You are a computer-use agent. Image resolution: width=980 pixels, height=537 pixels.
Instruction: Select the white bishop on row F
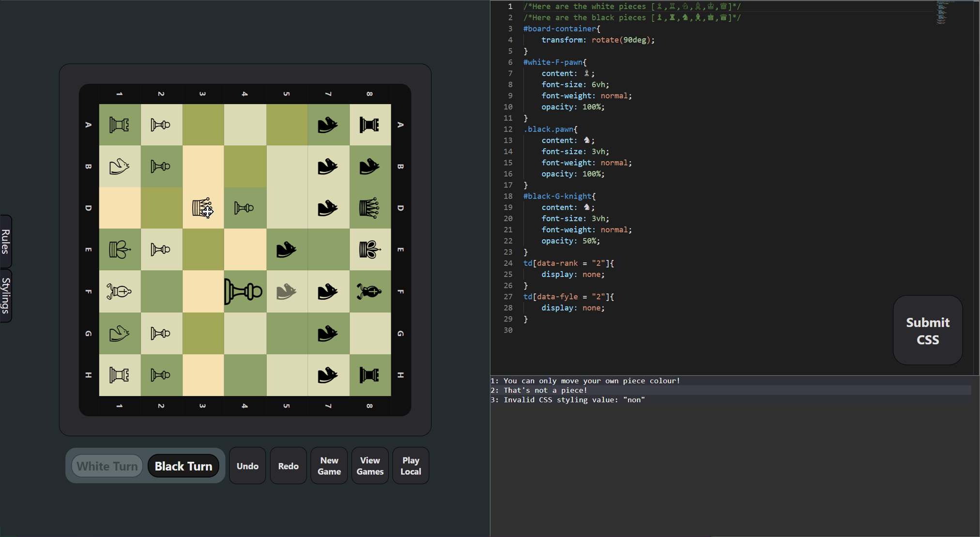coord(120,292)
